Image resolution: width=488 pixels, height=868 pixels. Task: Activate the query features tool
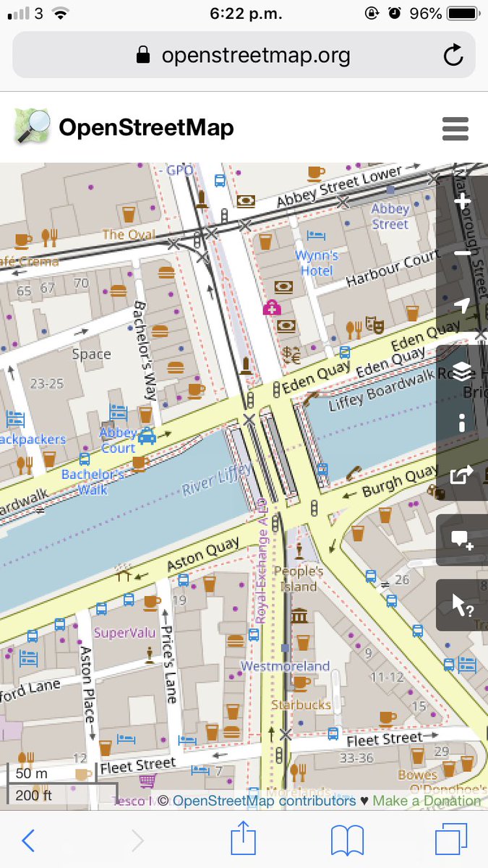coord(462,605)
